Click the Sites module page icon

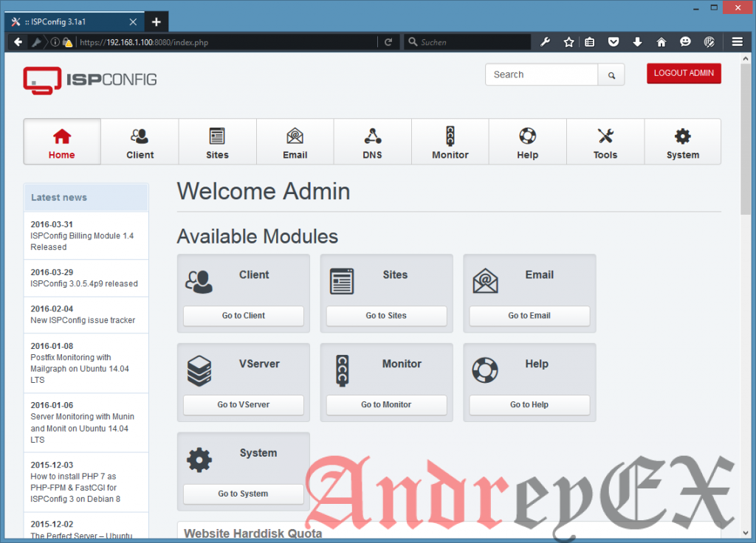pyautogui.click(x=342, y=281)
